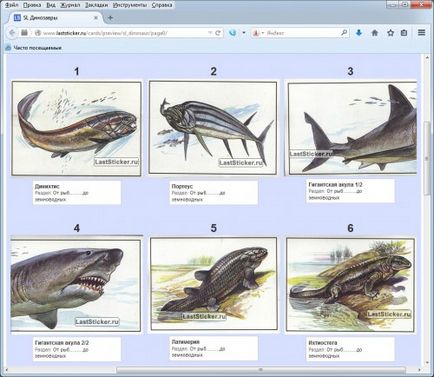Click the heading number 4

click(x=77, y=228)
